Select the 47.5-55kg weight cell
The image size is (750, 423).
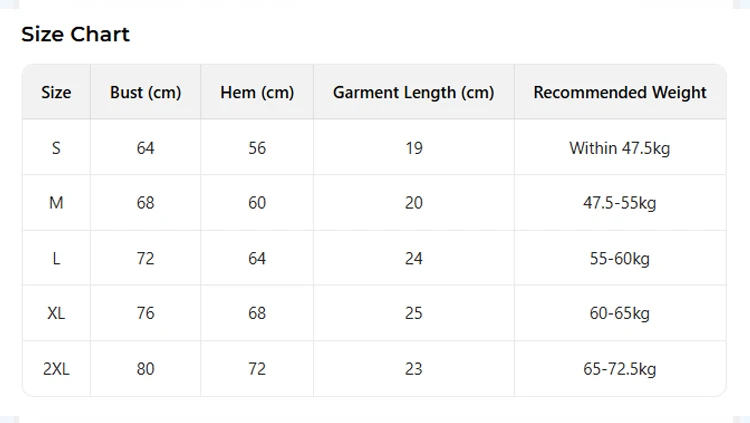620,202
